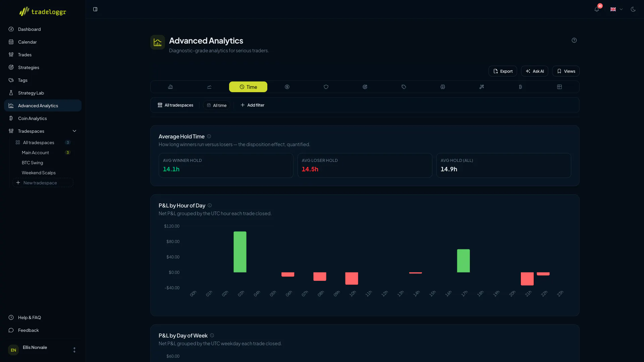Select BTC Swing tradespace
Image resolution: width=644 pixels, height=362 pixels.
pyautogui.click(x=43, y=163)
